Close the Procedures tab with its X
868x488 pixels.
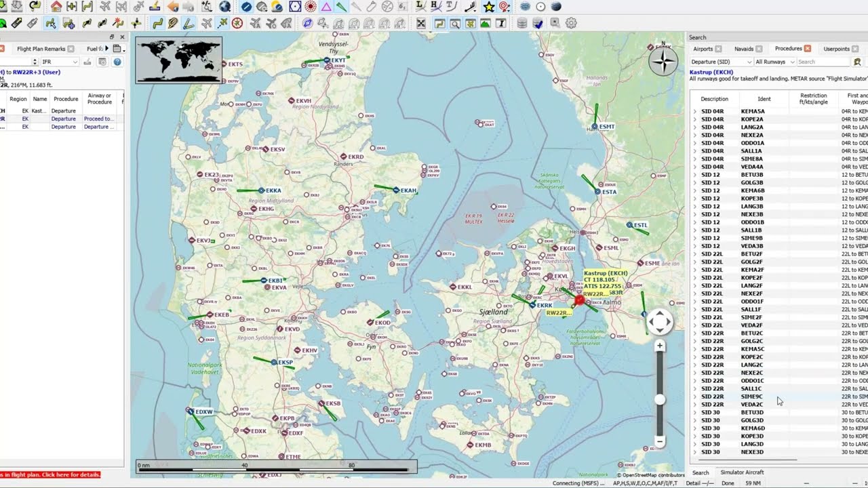coord(808,49)
